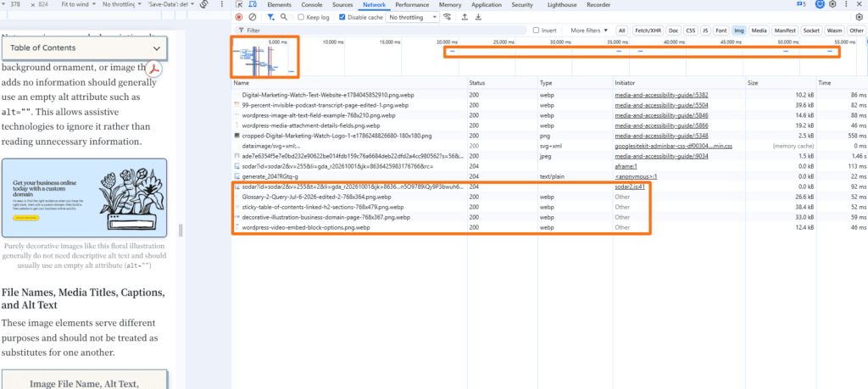Click the blue AI assistance icon
This screenshot has height=389, width=868.
(820, 4)
